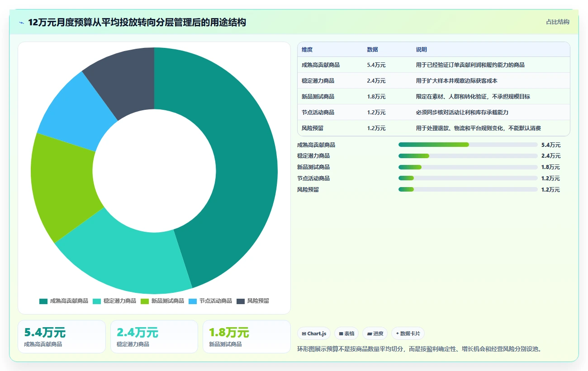Click the footer note starting 环形图展示预算

(x=419, y=349)
